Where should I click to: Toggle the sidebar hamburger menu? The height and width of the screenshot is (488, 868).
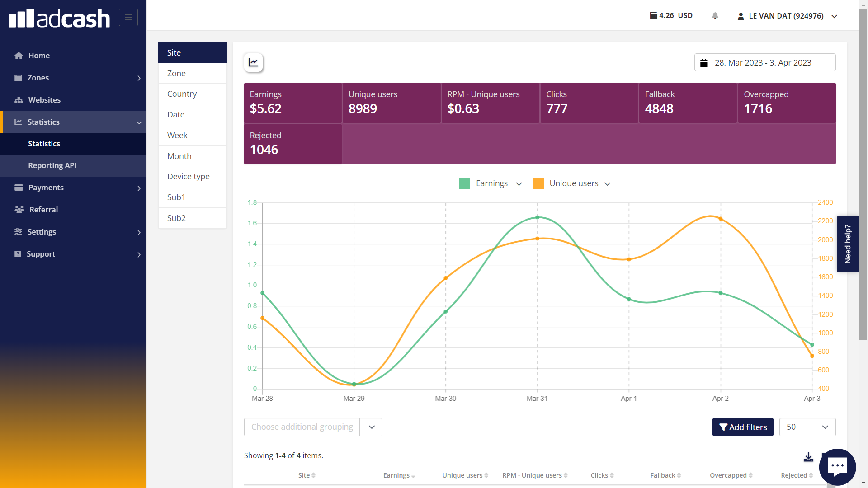coord(128,17)
